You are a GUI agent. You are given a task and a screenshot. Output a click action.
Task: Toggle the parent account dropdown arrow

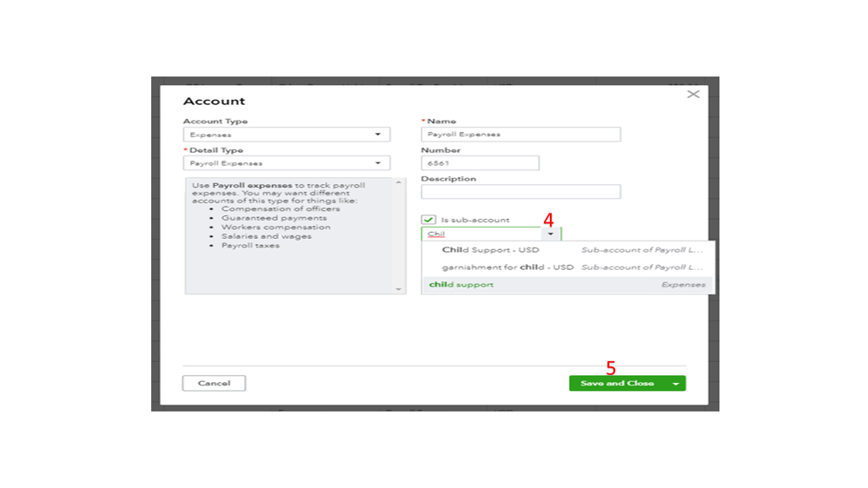click(x=551, y=234)
